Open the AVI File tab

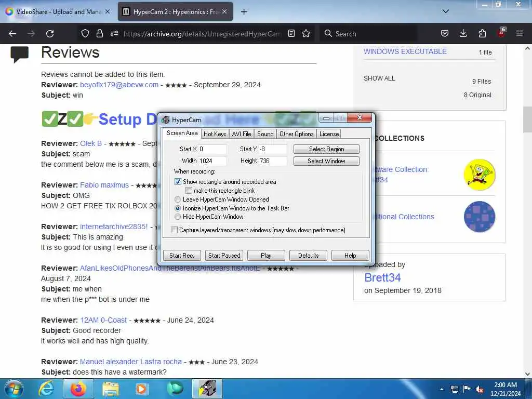[242, 134]
